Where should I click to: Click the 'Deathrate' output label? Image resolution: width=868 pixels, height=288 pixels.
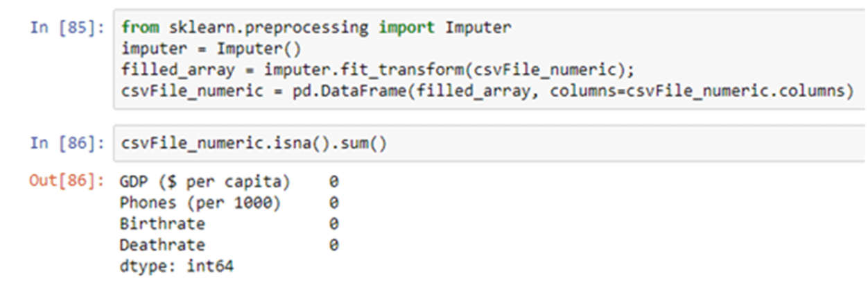(162, 245)
